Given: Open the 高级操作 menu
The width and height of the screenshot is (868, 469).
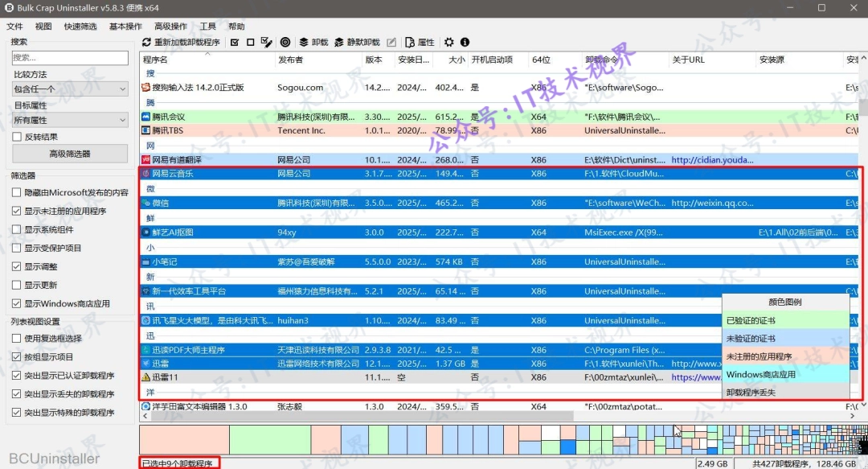Looking at the screenshot, I should click(x=170, y=26).
